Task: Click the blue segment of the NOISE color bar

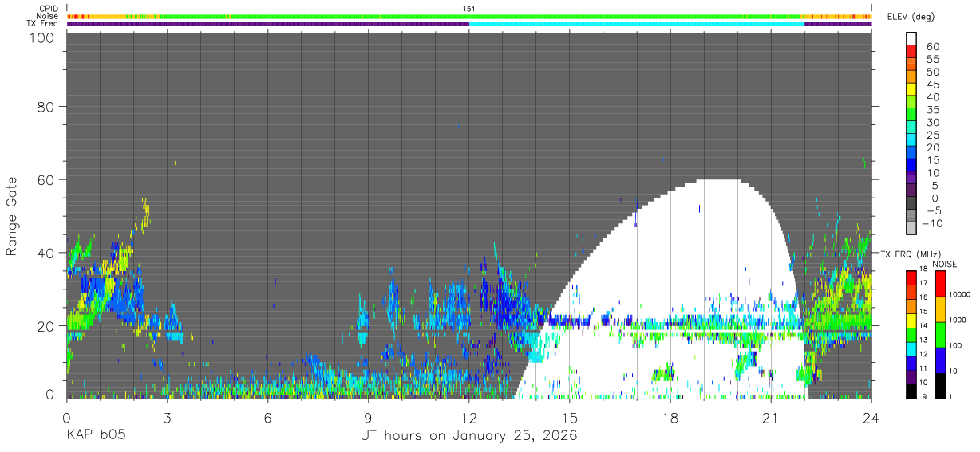Action: pyautogui.click(x=941, y=359)
